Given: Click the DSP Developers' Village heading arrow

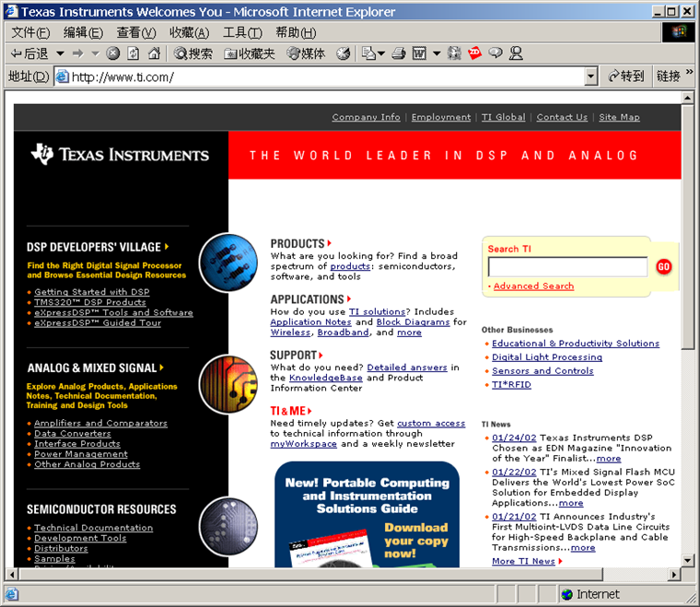Looking at the screenshot, I should 167,246.
